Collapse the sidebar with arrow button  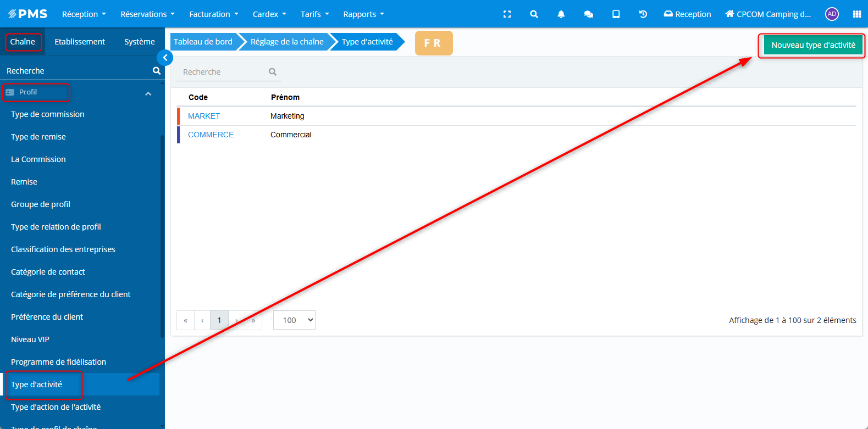point(165,58)
